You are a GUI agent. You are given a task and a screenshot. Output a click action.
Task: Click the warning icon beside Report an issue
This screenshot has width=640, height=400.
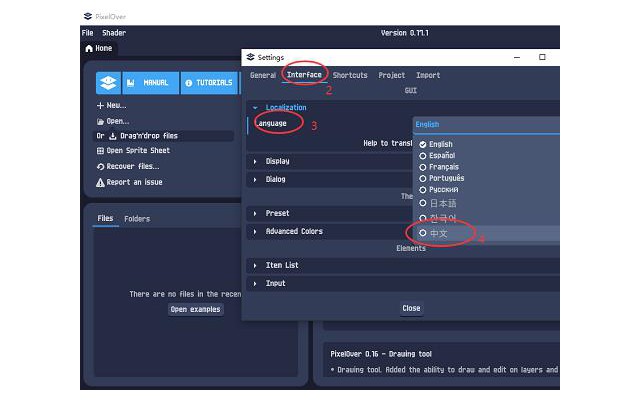click(100, 183)
